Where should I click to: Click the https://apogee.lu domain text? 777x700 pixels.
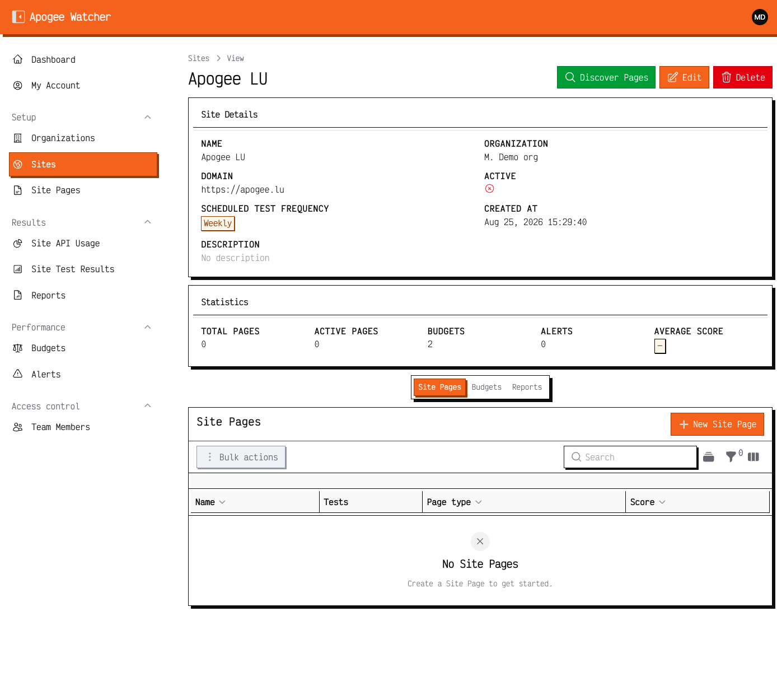point(243,190)
